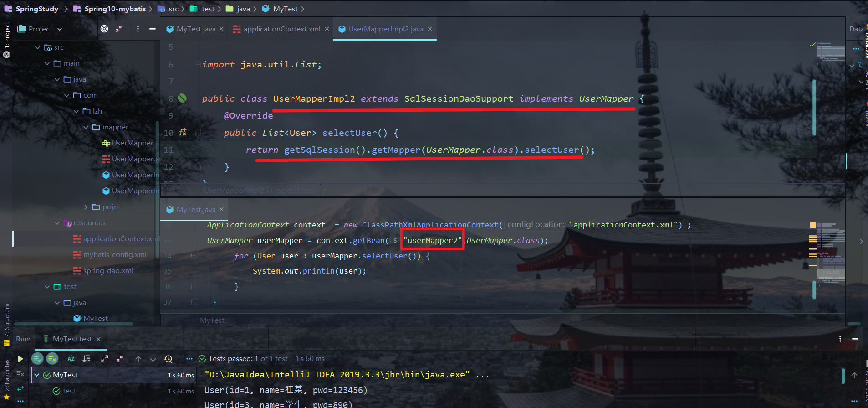Click the inspection checkmark in upper editor
The width and height of the screenshot is (868, 408).
pyautogui.click(x=813, y=45)
